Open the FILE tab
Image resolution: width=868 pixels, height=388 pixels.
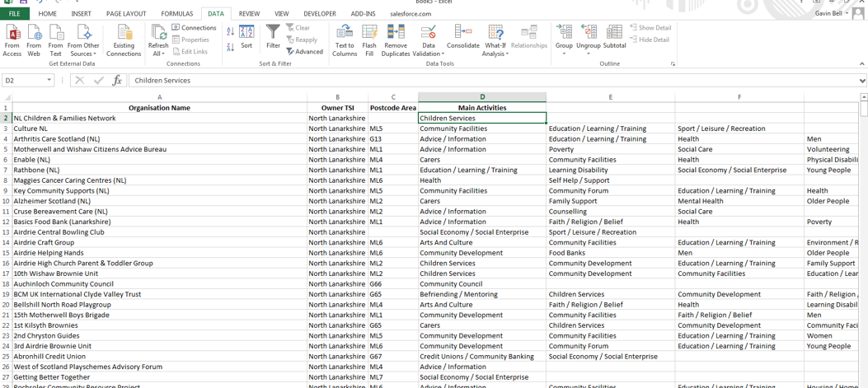click(x=15, y=14)
